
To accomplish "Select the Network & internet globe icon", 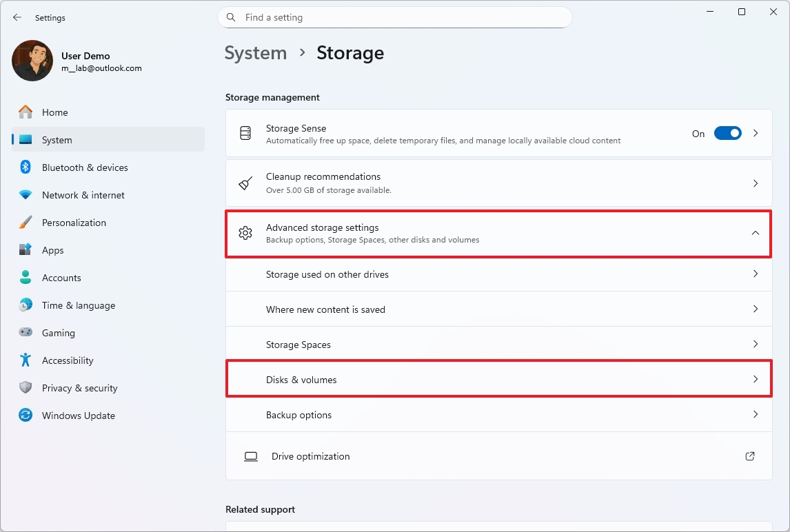I will [25, 195].
